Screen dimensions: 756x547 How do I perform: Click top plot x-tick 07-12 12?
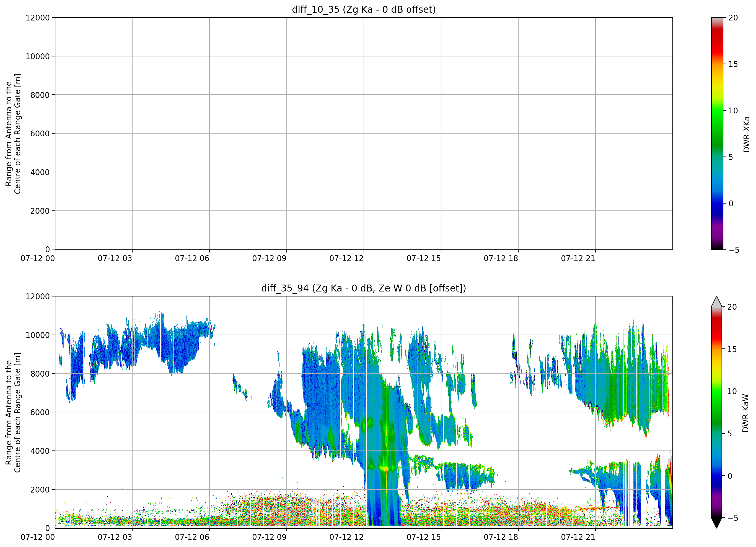(346, 258)
